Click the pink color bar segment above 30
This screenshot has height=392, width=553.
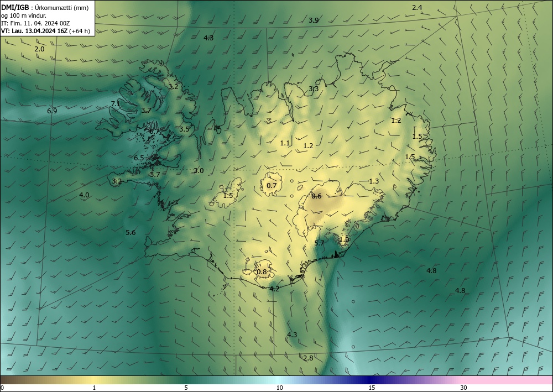508,380
